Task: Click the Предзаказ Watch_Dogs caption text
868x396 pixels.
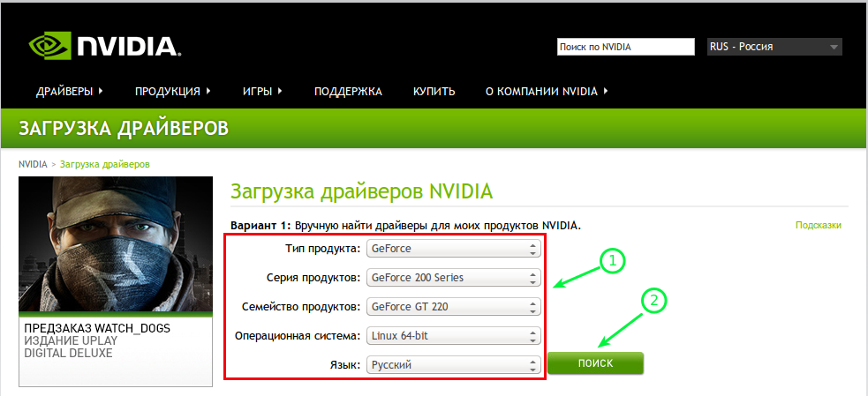Action: tap(97, 328)
